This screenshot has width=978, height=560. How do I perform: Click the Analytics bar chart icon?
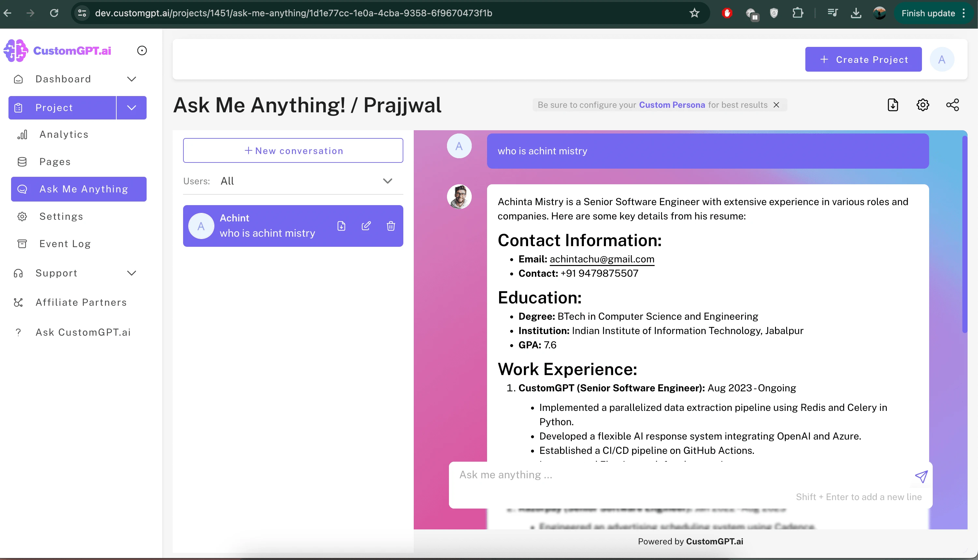22,134
